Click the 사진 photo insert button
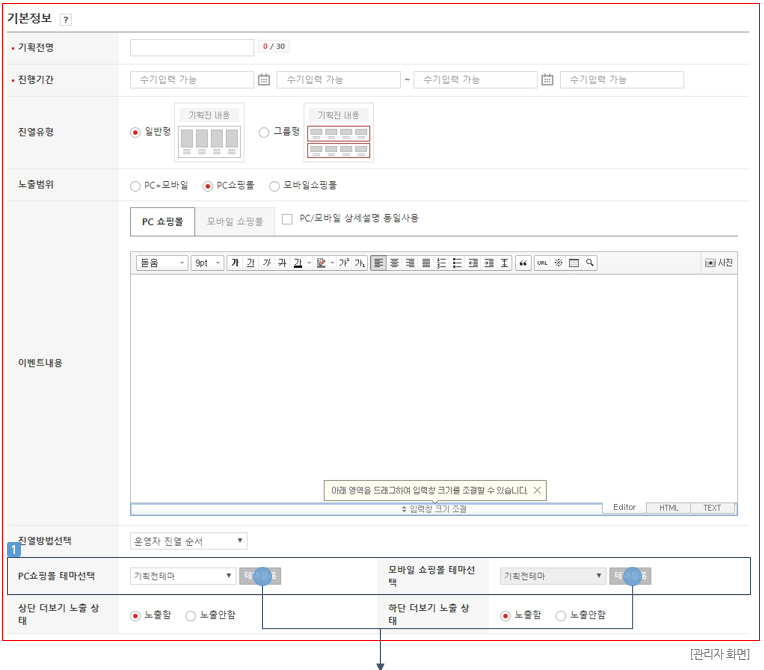 point(719,263)
